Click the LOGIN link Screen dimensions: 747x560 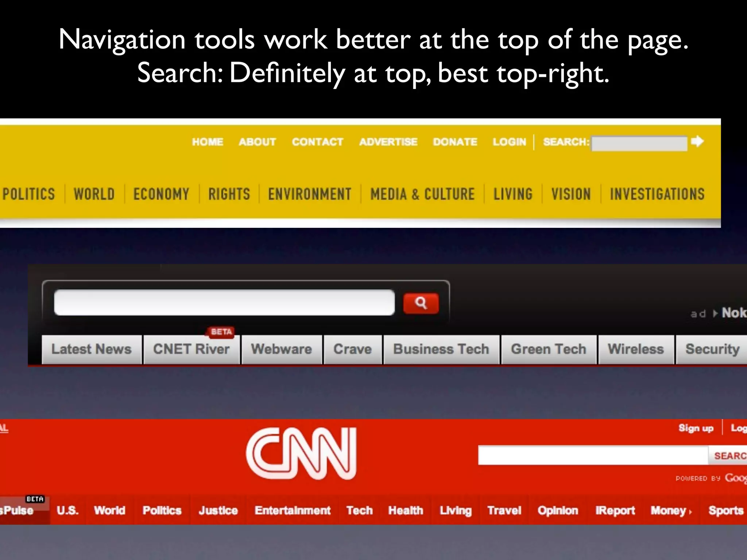[510, 142]
